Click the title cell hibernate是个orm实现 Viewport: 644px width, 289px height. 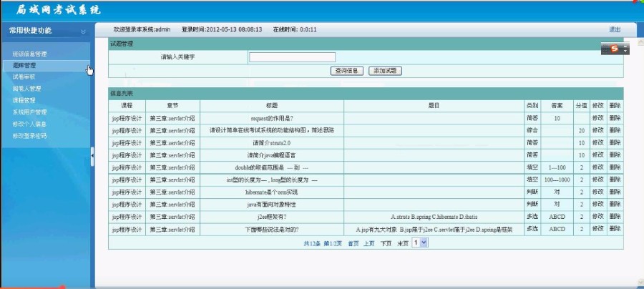(271, 192)
